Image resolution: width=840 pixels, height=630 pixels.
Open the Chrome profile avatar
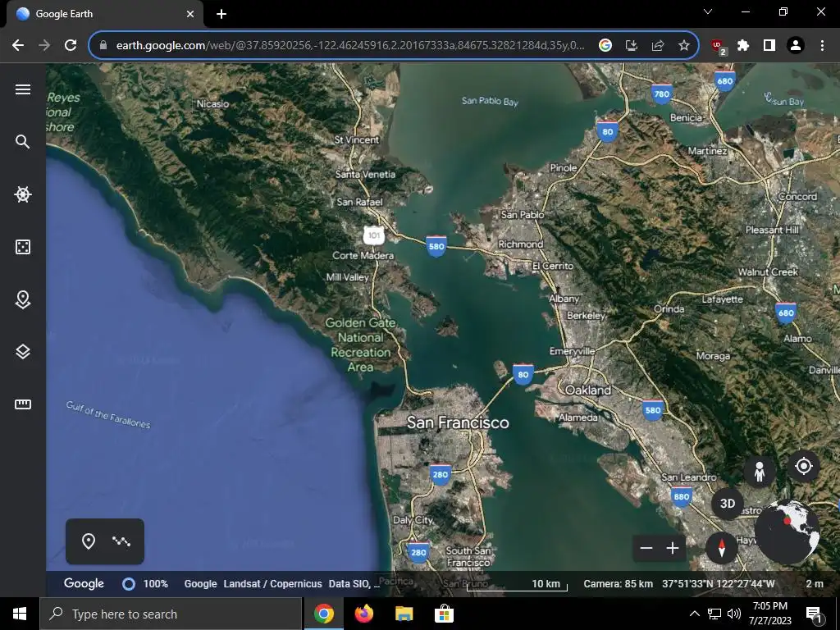pyautogui.click(x=796, y=46)
